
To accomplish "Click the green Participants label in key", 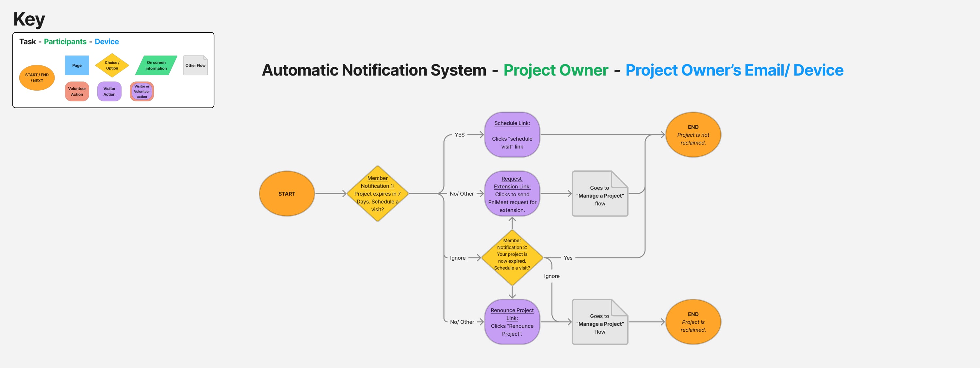I will [x=65, y=42].
